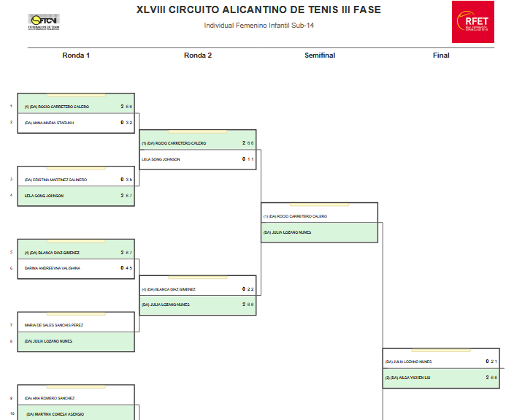Click Martina Comesa Asensio entry
Screen dimensions: 514x420
point(55,414)
